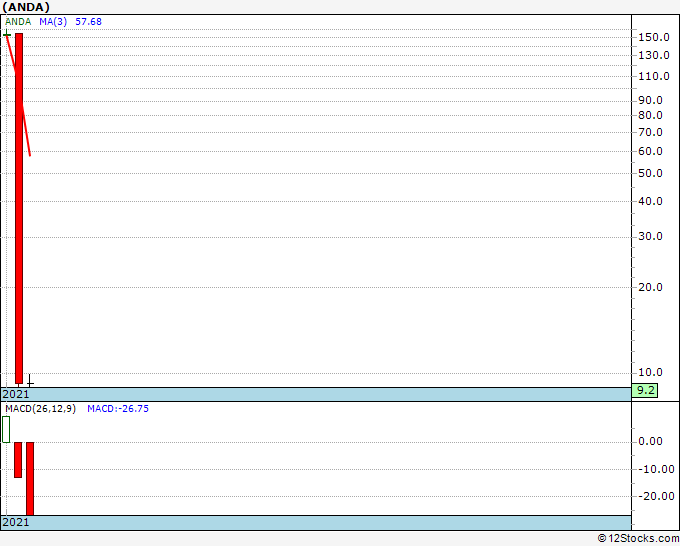Click the 150.0 price axis label
The width and height of the screenshot is (680, 546).
[654, 37]
